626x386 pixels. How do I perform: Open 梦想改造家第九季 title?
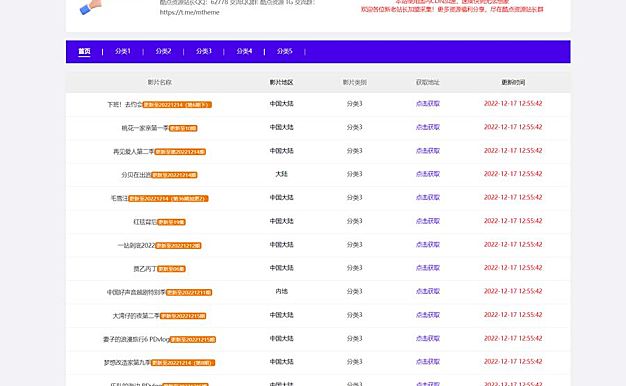click(x=127, y=363)
